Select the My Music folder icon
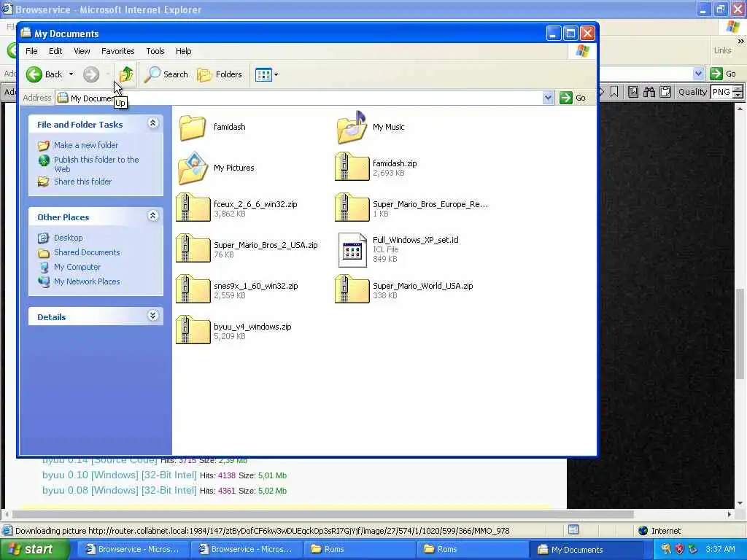Viewport: 747px width, 560px height. (x=352, y=127)
